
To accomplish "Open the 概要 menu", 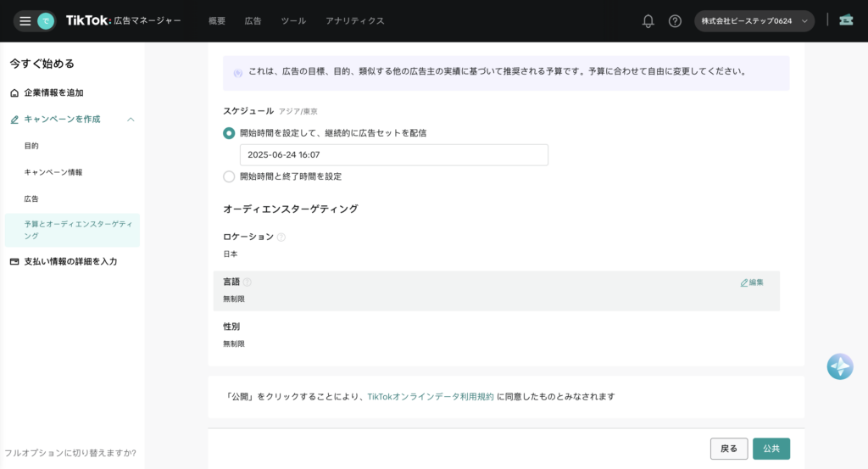I will [x=217, y=21].
